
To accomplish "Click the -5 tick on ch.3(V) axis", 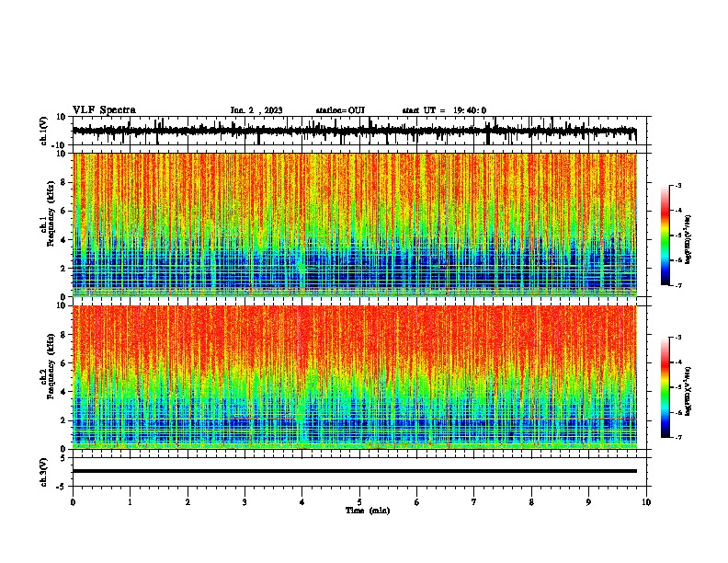I will point(62,487).
